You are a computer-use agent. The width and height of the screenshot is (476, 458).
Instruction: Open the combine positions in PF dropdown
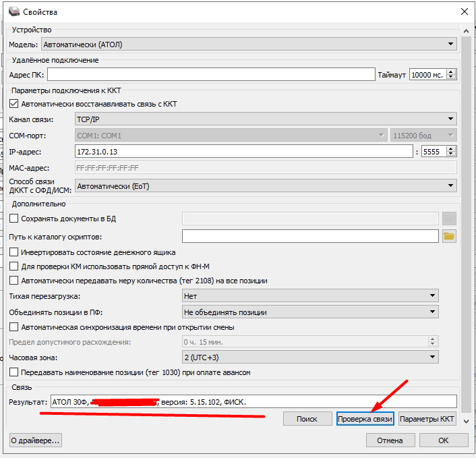310,312
